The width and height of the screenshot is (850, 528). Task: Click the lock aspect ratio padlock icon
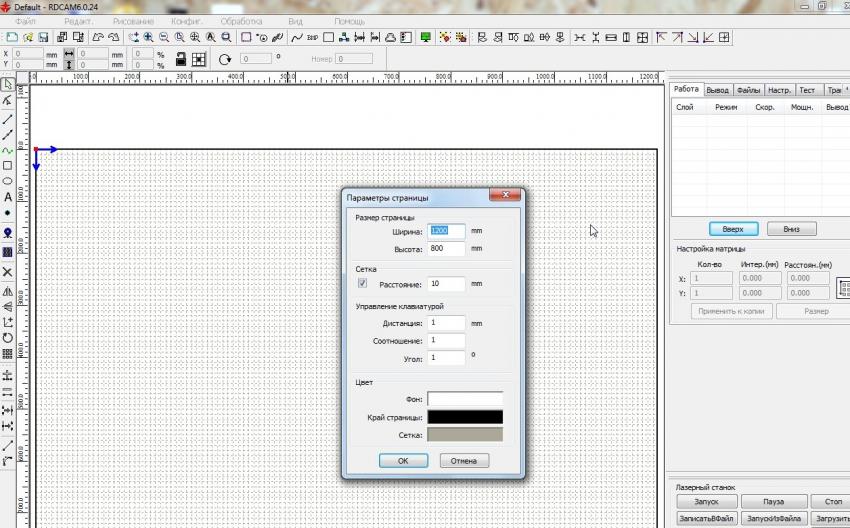(x=182, y=60)
